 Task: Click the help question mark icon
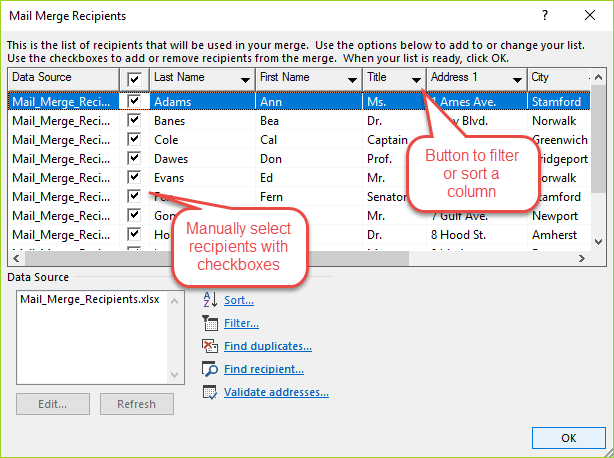click(544, 16)
